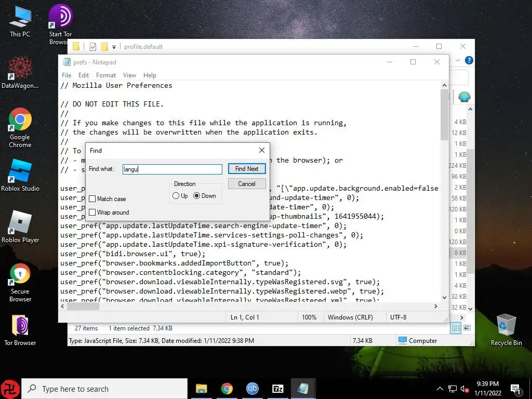Click taskbar search box
Image resolution: width=532 pixels, height=399 pixels.
(x=104, y=389)
